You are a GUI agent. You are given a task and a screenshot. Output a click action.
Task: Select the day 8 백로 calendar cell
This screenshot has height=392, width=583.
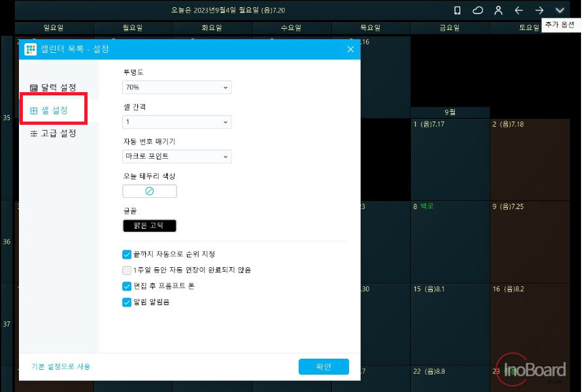(450, 242)
